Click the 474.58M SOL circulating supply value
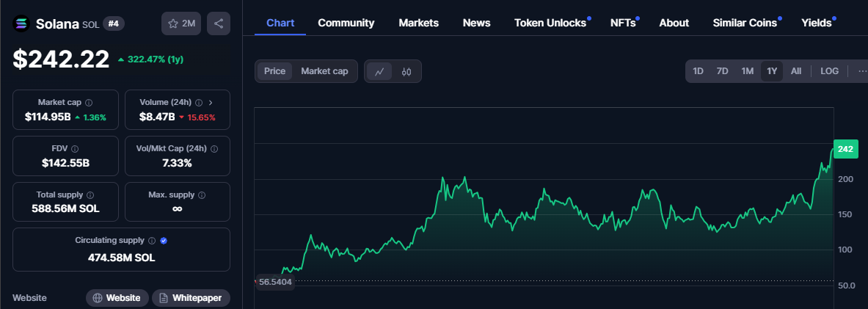The width and height of the screenshot is (868, 309). [121, 258]
